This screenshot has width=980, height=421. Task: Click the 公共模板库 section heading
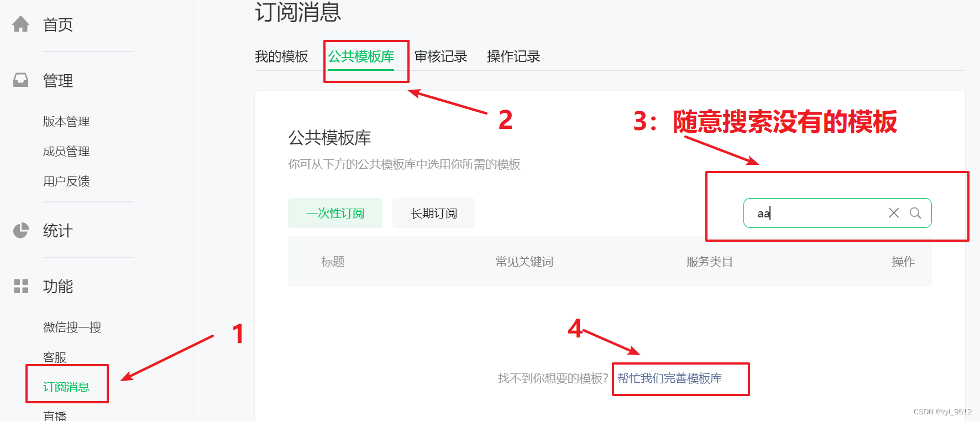(329, 138)
